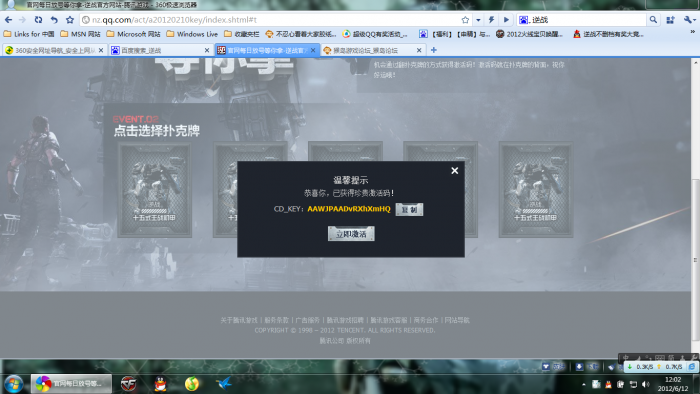Viewport: 700px width, 394px height.
Task: Launch the QQ penguin taskbar icon
Action: click(x=160, y=384)
